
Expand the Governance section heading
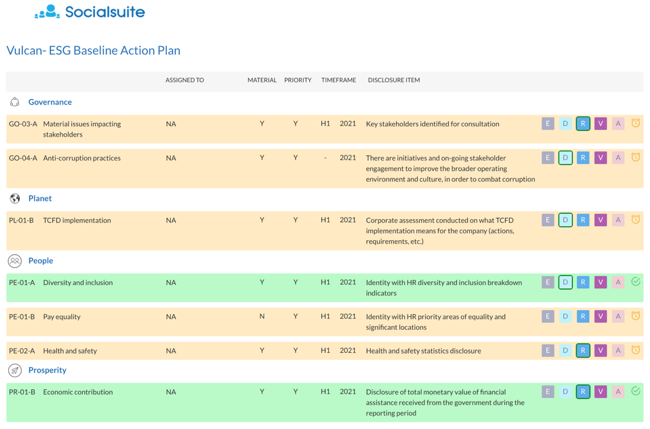50,102
